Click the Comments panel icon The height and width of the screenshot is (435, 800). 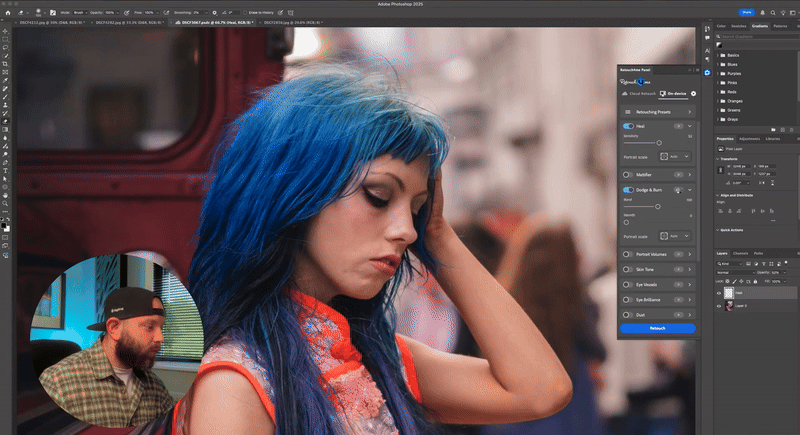click(x=707, y=38)
